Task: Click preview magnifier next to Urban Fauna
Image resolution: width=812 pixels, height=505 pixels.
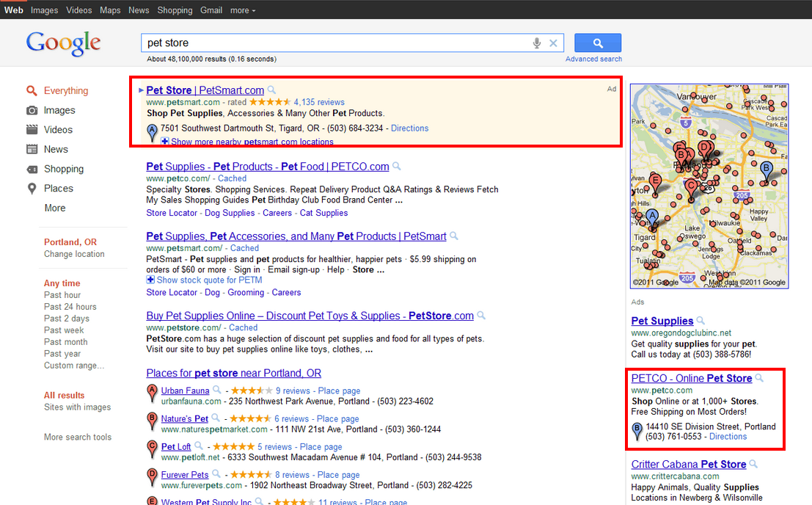Action: click(x=217, y=390)
